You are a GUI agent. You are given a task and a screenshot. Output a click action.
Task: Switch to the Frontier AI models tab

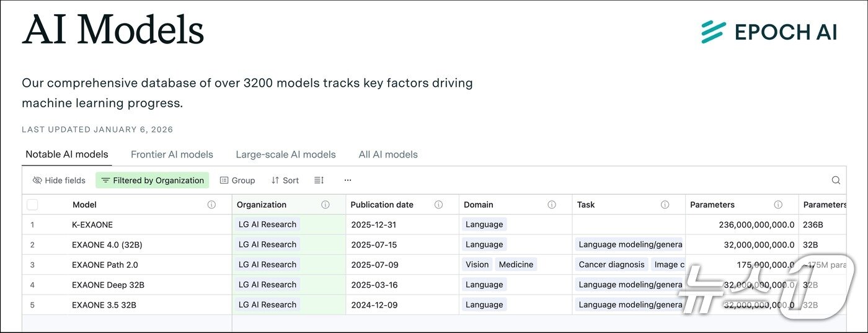tap(172, 154)
